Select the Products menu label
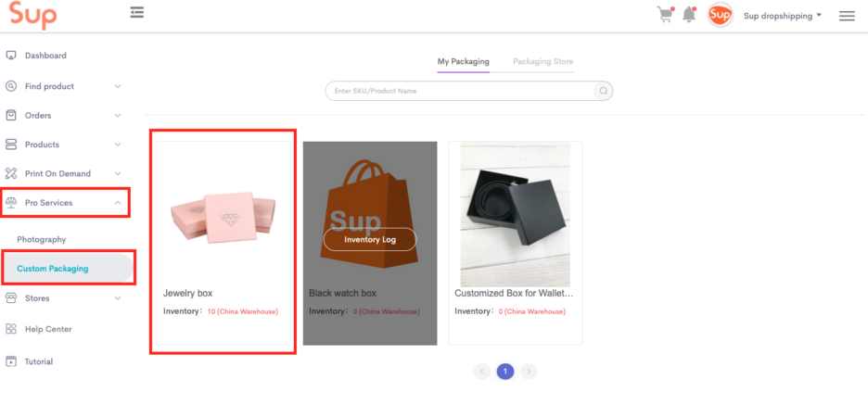Image resolution: width=868 pixels, height=404 pixels. [42, 145]
